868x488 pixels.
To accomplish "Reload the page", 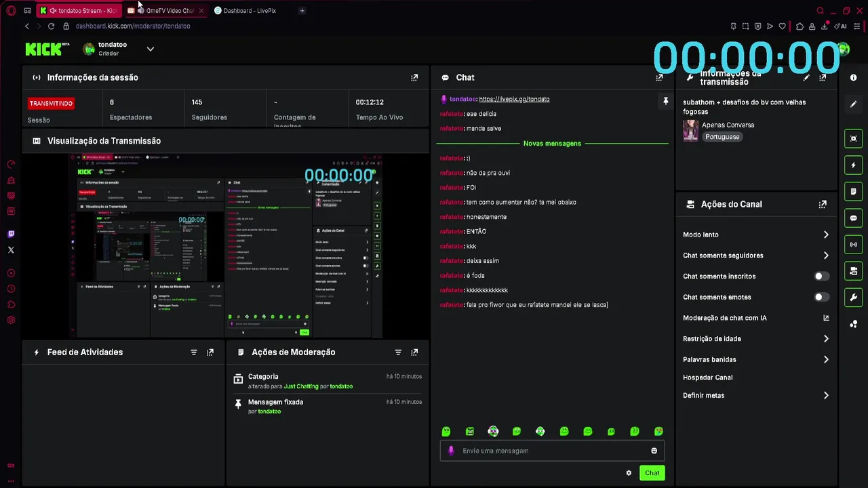I will 51,26.
